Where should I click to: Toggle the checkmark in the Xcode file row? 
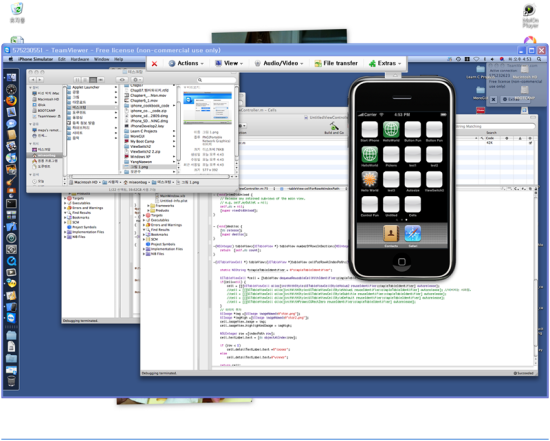coord(530,143)
